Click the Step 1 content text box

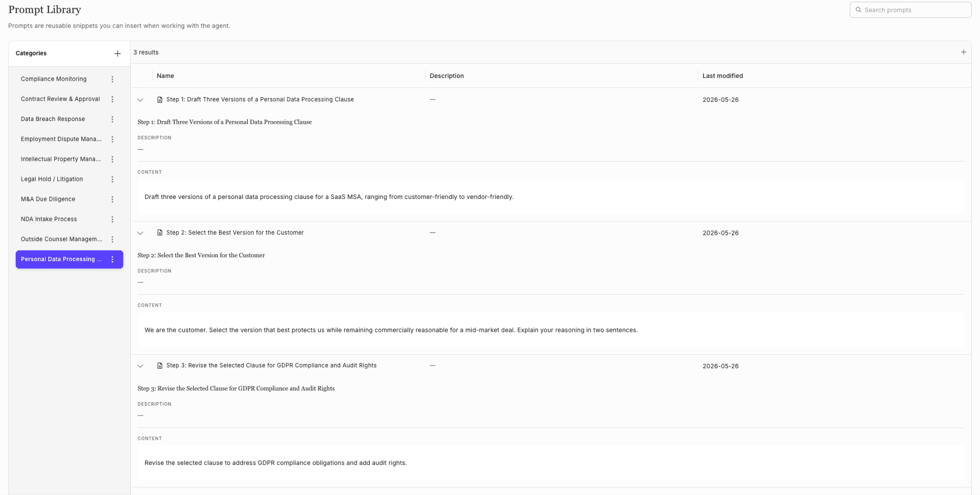pos(551,197)
